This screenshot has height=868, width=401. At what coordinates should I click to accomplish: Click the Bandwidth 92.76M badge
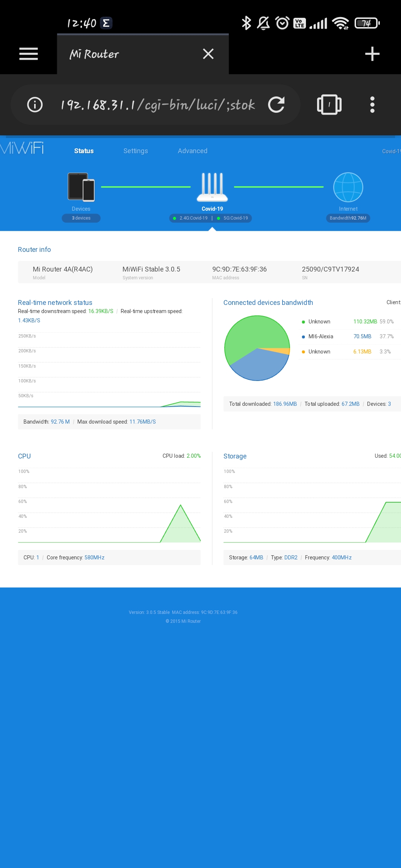[x=348, y=218]
